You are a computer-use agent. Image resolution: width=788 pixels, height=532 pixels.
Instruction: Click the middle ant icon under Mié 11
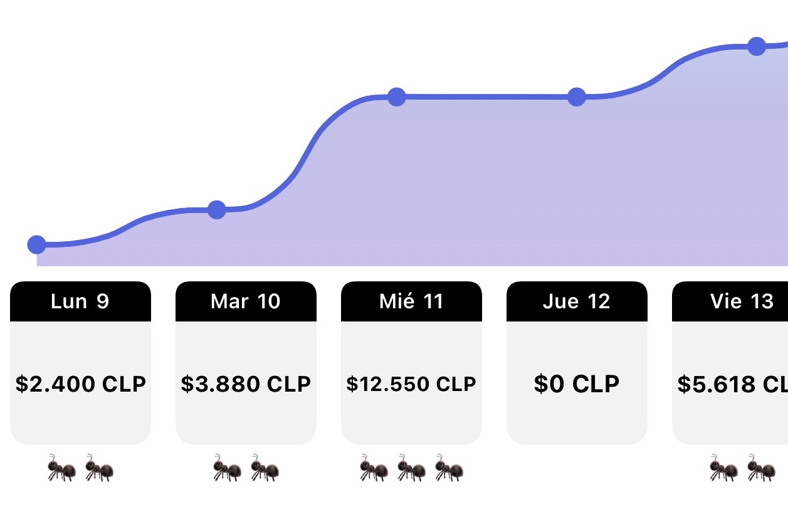click(411, 468)
